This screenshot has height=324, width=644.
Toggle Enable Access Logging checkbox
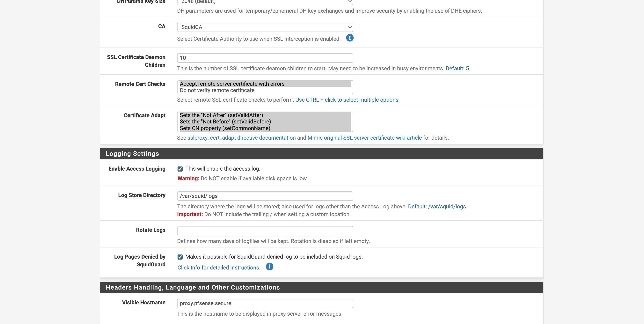(x=180, y=169)
